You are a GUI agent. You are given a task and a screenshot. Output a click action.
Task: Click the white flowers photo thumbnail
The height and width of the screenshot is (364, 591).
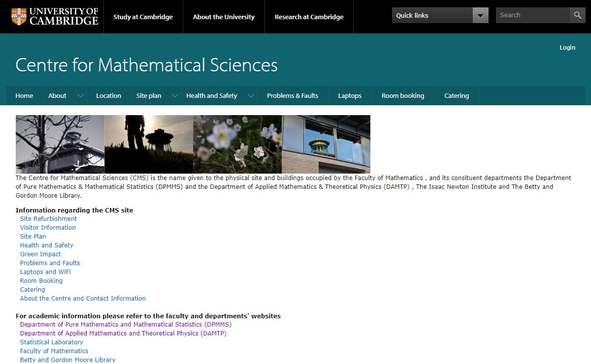click(237, 144)
